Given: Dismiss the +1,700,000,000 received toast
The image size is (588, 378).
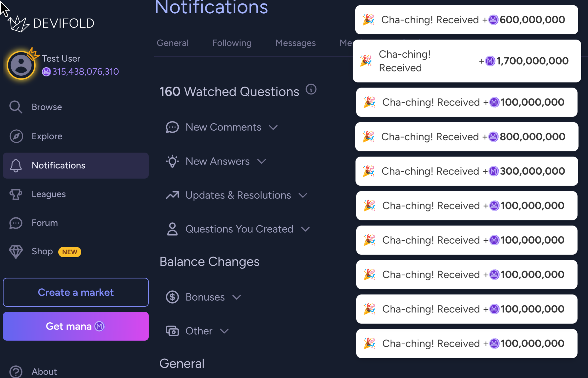Looking at the screenshot, I should pyautogui.click(x=467, y=61).
